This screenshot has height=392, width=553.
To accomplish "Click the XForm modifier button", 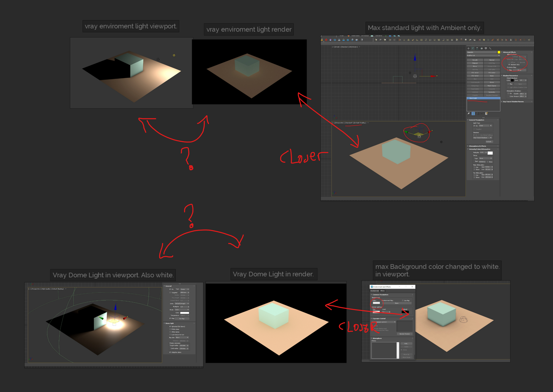I will click(x=492, y=82).
